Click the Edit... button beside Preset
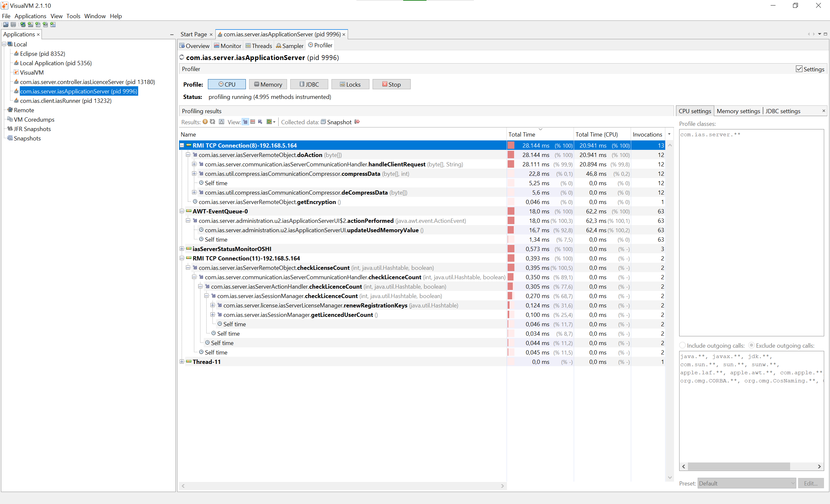Image resolution: width=830 pixels, height=504 pixels. pos(811,484)
